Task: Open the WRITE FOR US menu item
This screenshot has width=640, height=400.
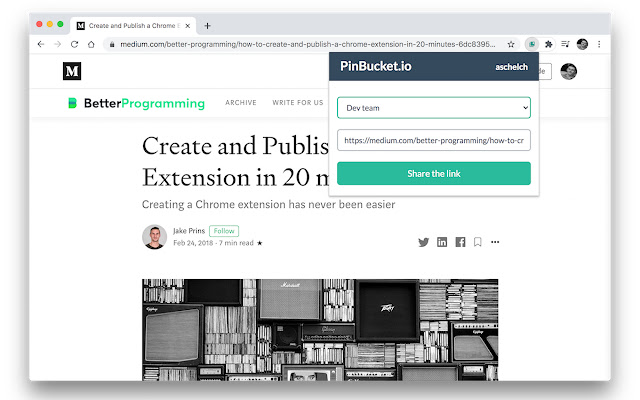Action: pos(298,102)
